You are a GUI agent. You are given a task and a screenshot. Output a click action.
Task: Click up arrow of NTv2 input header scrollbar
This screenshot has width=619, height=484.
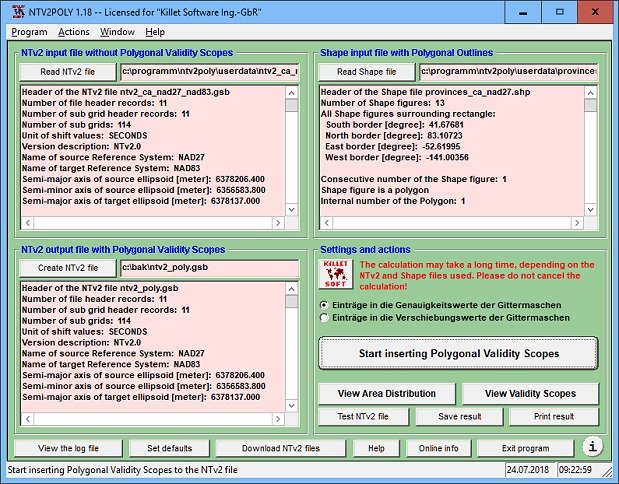pyautogui.click(x=292, y=93)
